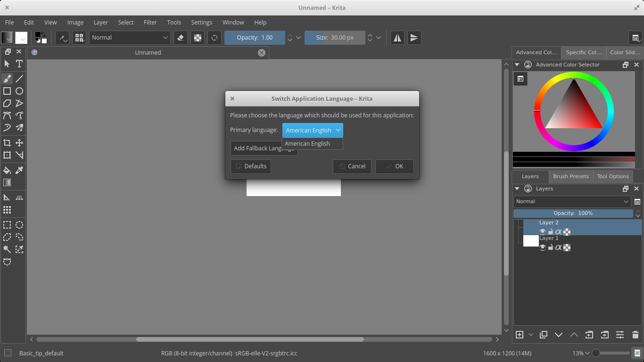This screenshot has width=644, height=362.
Task: Select the Crop tool
Action: 7,143
